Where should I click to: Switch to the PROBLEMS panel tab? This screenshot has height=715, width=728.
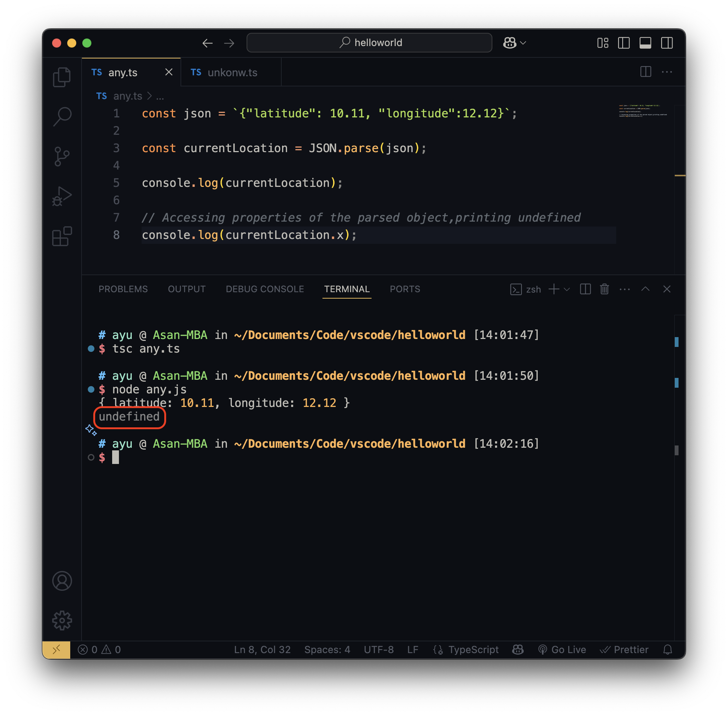coord(123,289)
